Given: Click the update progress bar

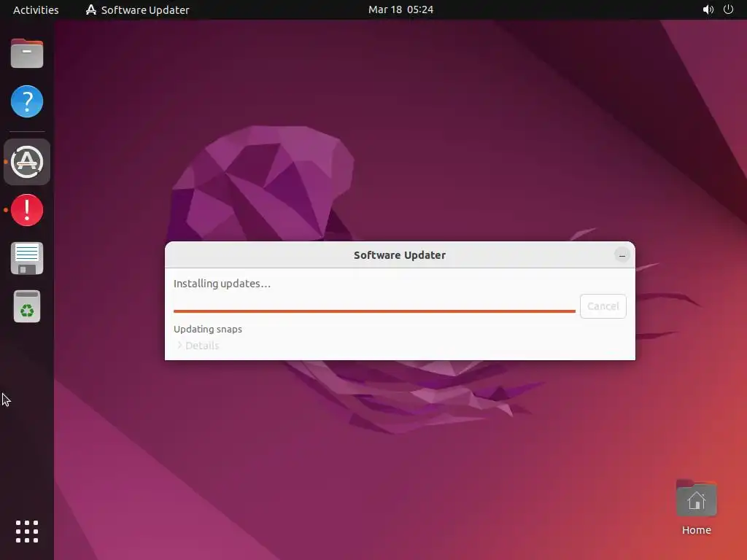Looking at the screenshot, I should 374,311.
